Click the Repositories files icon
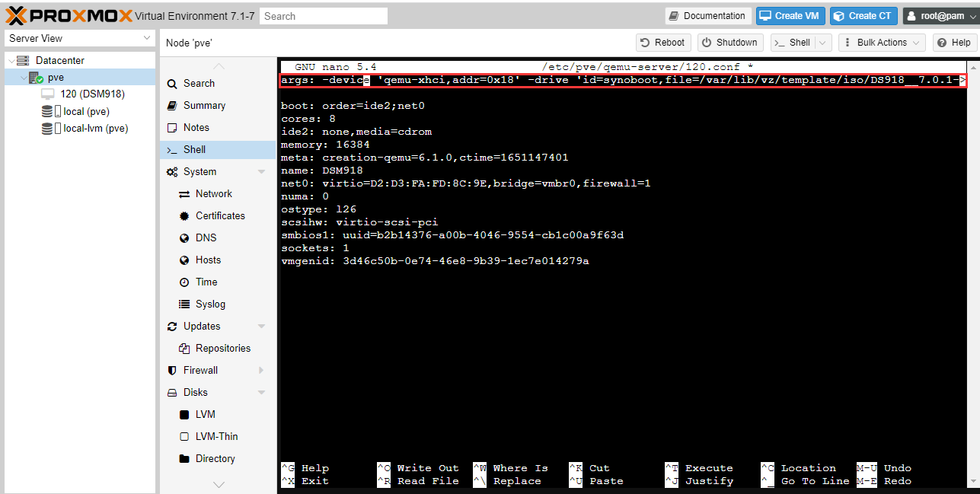The width and height of the screenshot is (980, 494). click(184, 349)
